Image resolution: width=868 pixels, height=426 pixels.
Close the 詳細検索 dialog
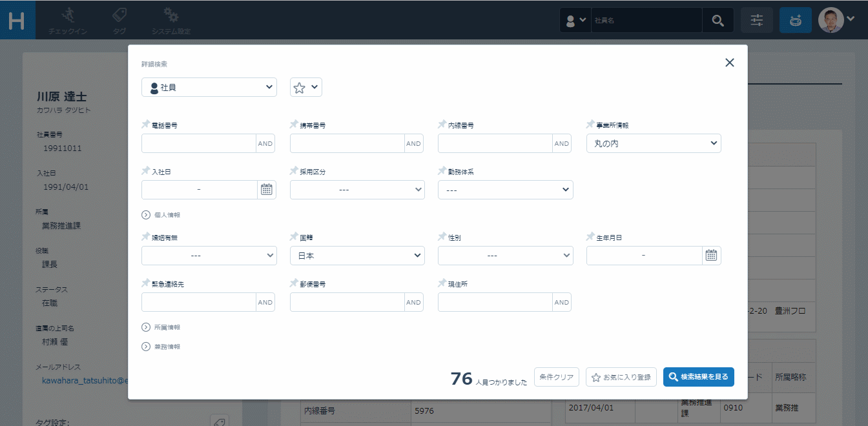pyautogui.click(x=730, y=63)
